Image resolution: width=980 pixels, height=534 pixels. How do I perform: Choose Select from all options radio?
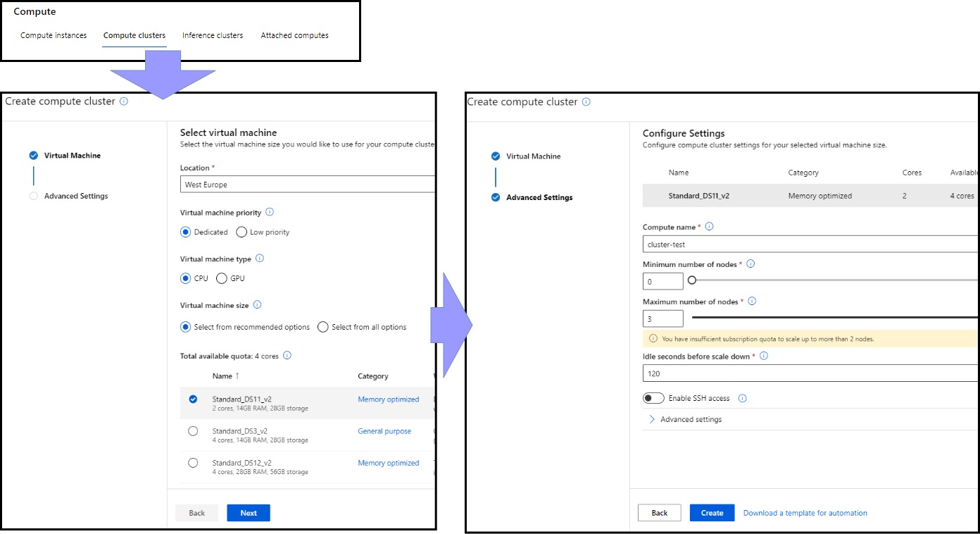[x=323, y=327]
